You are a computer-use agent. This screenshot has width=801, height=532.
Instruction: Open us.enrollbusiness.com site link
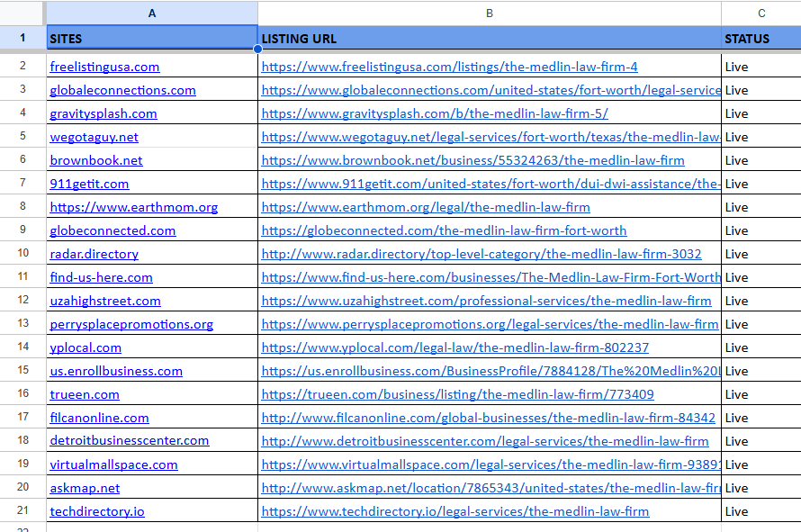(x=116, y=372)
